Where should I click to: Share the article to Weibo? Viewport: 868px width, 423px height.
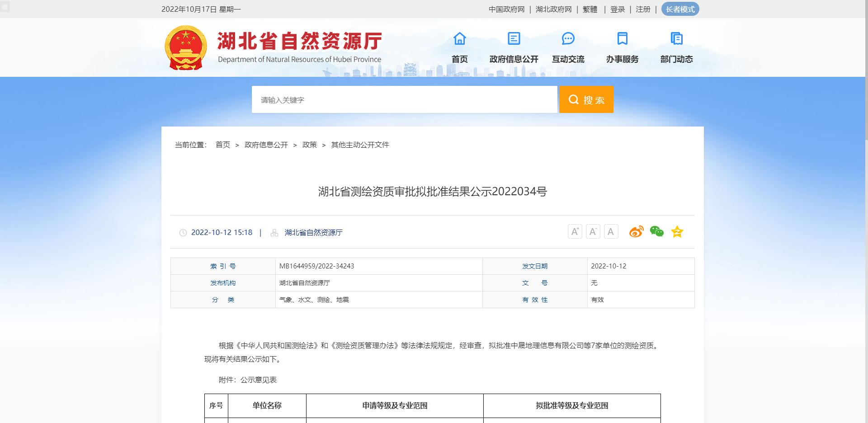[636, 231]
